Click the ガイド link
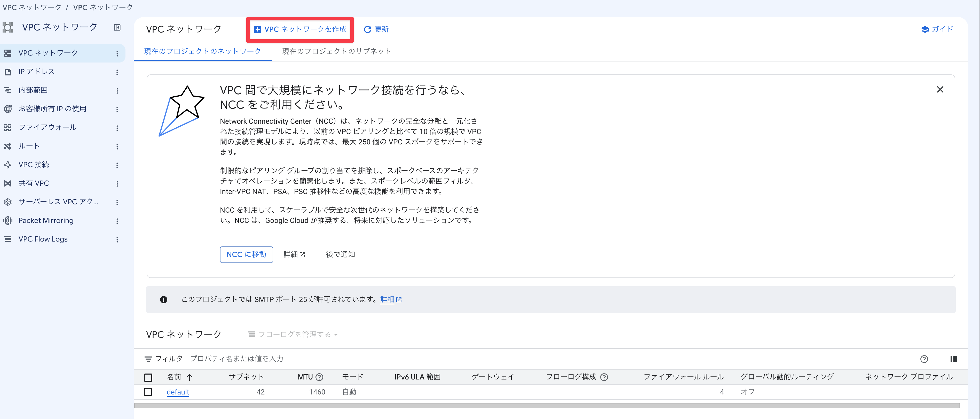Viewport: 980px width, 419px height. point(937,29)
